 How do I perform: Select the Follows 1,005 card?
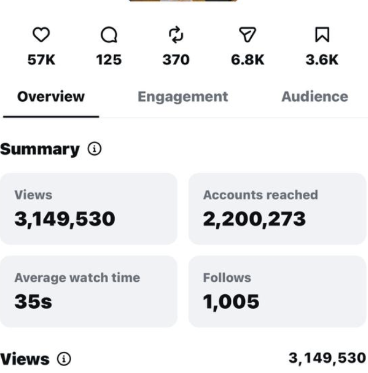(277, 291)
